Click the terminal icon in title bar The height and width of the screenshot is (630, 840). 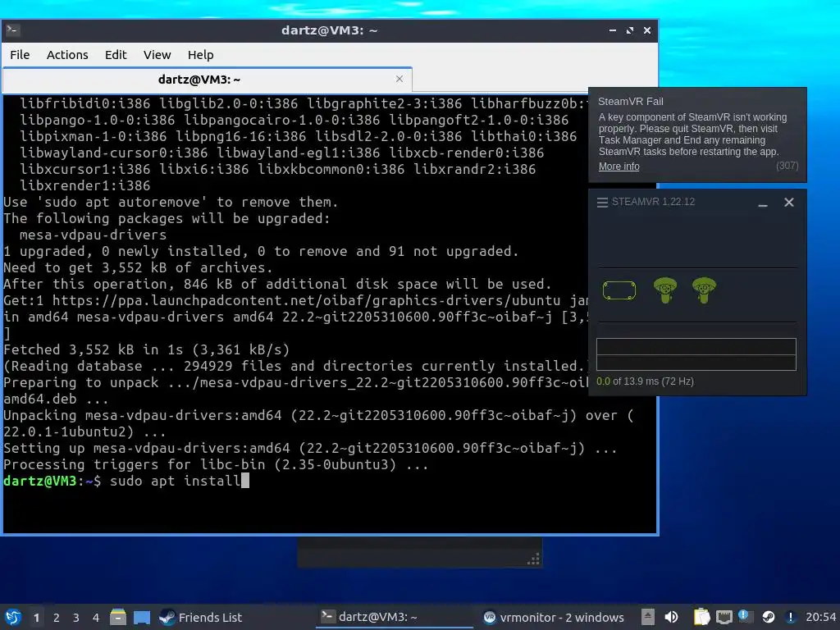(13, 30)
